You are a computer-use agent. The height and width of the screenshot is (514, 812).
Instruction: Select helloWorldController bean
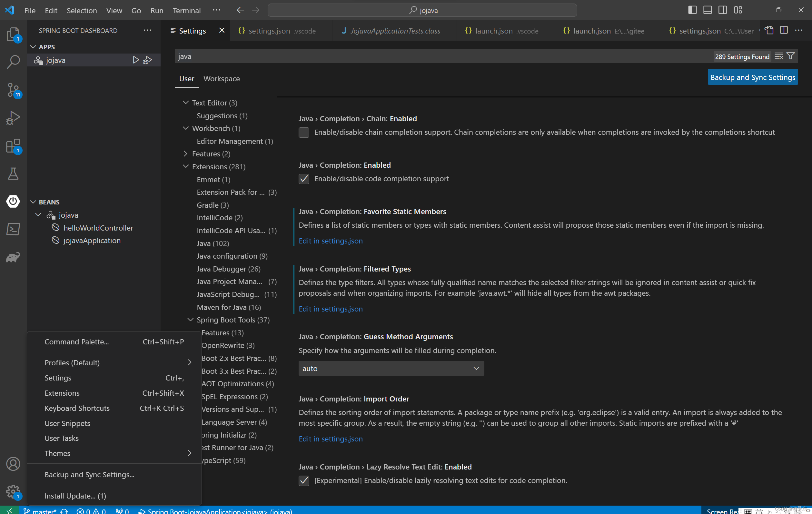[98, 228]
